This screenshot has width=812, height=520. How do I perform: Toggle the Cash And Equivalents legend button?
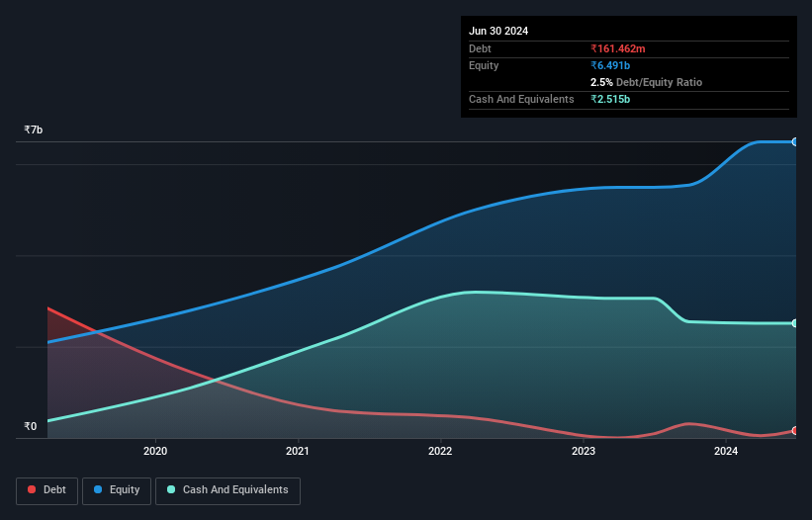click(x=227, y=490)
